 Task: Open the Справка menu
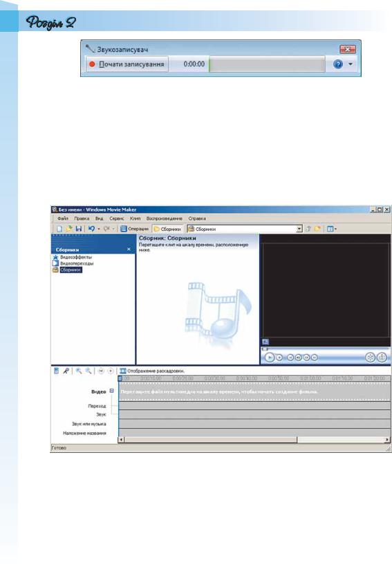pos(197,219)
